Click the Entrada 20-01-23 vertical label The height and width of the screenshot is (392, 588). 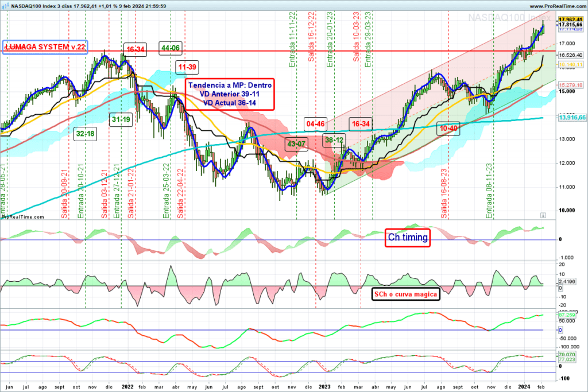tap(330, 40)
